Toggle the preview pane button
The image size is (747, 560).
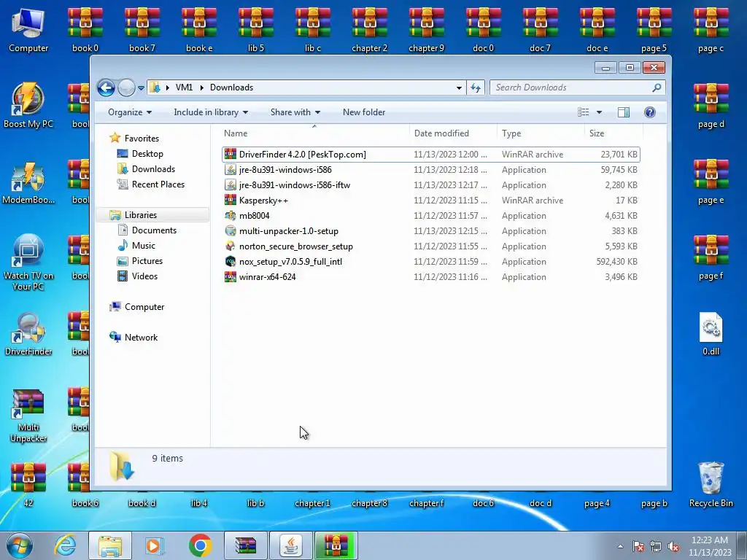(623, 112)
